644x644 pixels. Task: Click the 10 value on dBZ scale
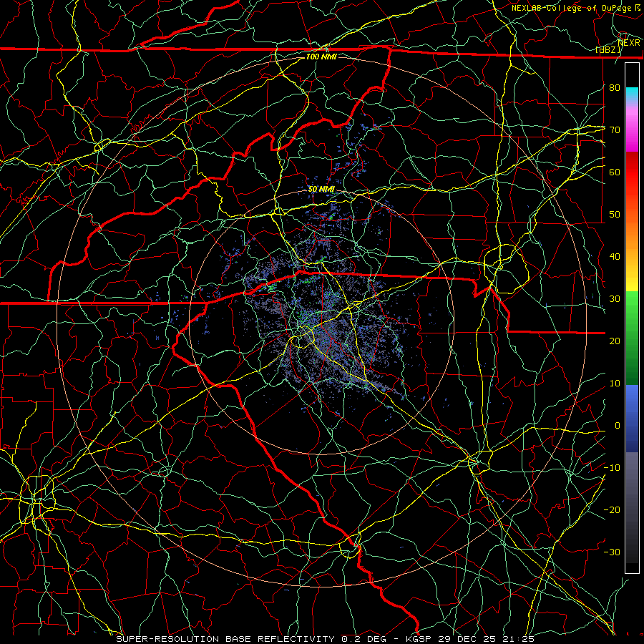coord(615,384)
